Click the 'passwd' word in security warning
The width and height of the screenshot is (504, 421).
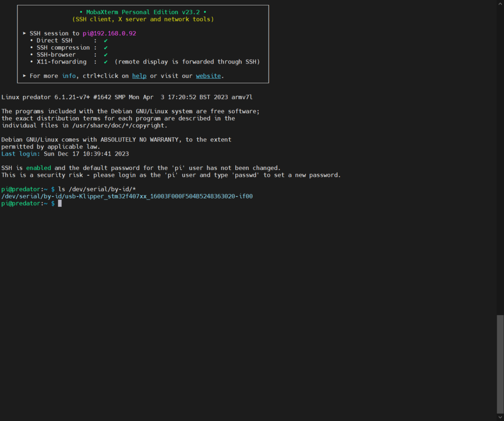(246, 175)
